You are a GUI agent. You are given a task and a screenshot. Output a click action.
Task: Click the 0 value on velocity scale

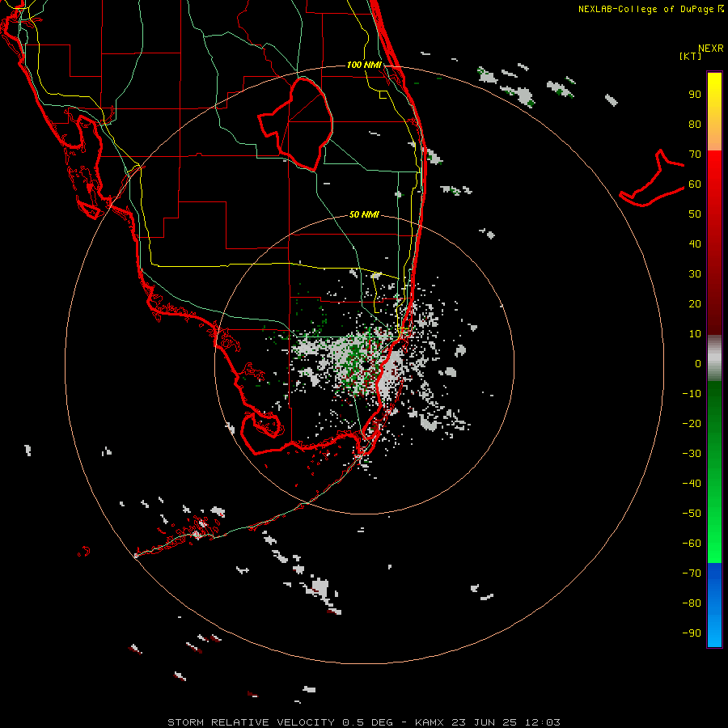click(698, 364)
